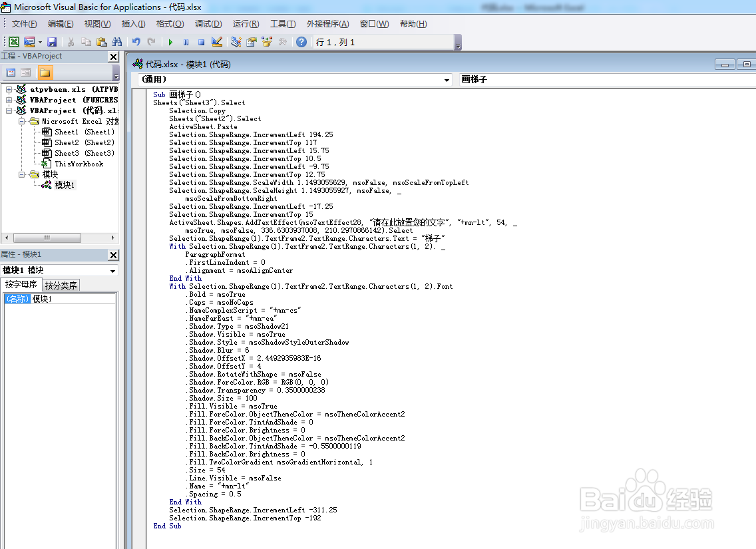Select Sheet1 (Sheet1) in project tree
This screenshot has width=756, height=549.
(85, 132)
